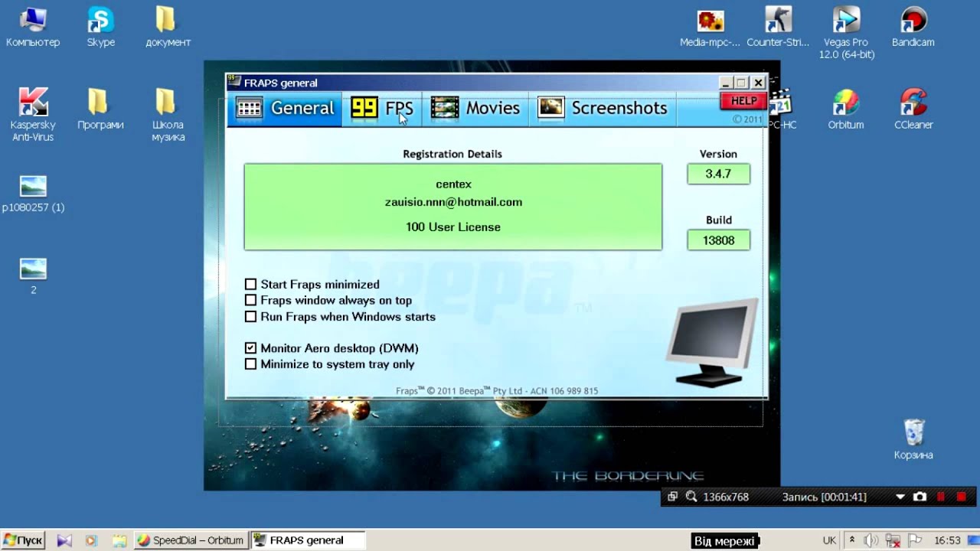The width and height of the screenshot is (980, 551).
Task: Enable Start Fraps minimized
Action: pyautogui.click(x=250, y=285)
